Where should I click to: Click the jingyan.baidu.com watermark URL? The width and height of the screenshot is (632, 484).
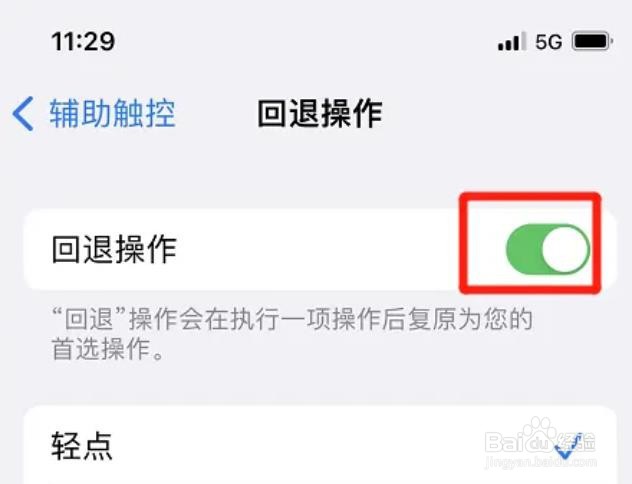point(540,462)
